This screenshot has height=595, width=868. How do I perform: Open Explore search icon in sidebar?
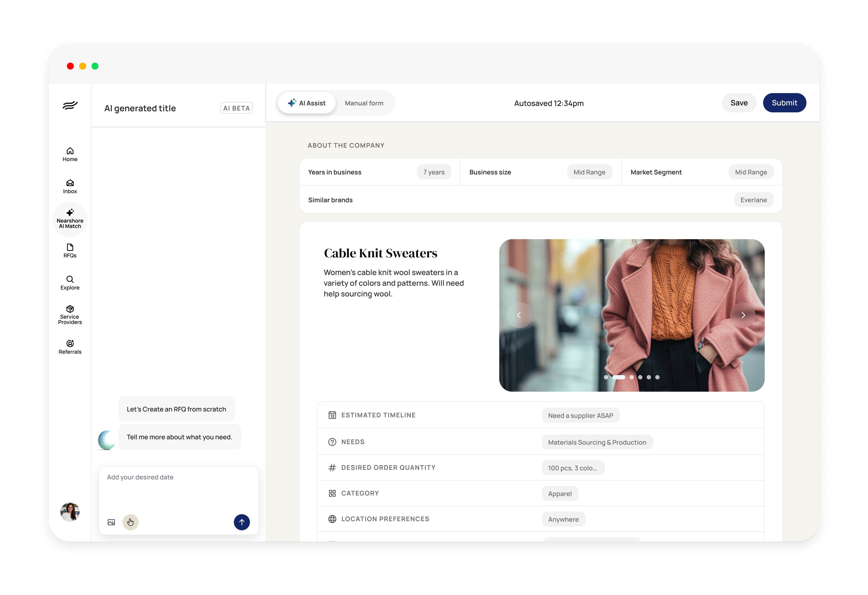click(70, 282)
